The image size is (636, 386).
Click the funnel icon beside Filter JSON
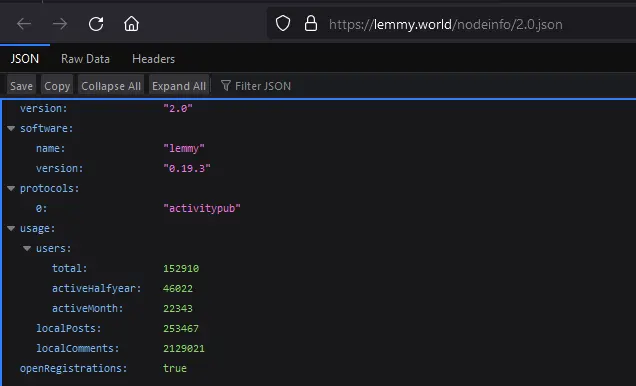click(226, 86)
